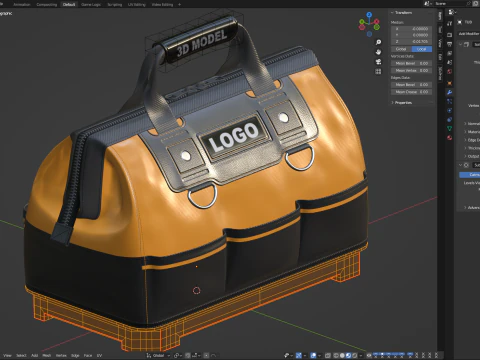Open the Face menu in viewport header
This screenshot has width=480, height=360.
[x=88, y=356]
